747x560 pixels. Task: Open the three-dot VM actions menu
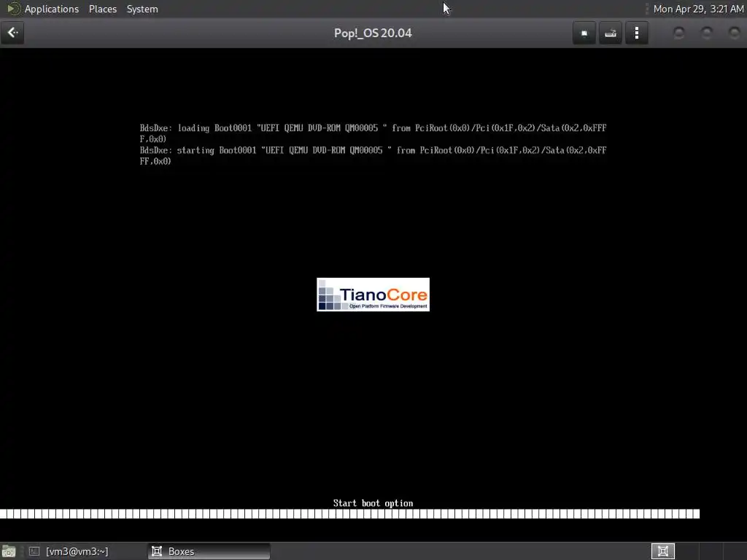pyautogui.click(x=636, y=34)
